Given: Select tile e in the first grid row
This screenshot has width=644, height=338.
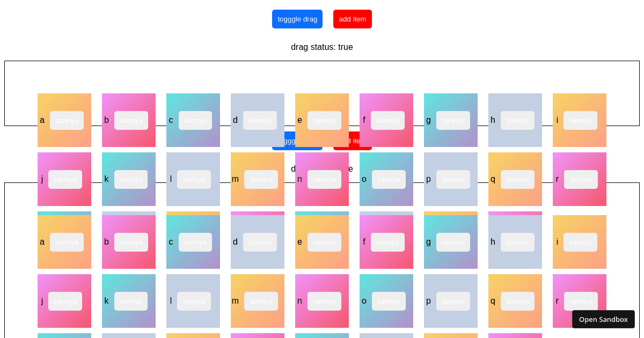Looking at the screenshot, I should click(x=299, y=120).
